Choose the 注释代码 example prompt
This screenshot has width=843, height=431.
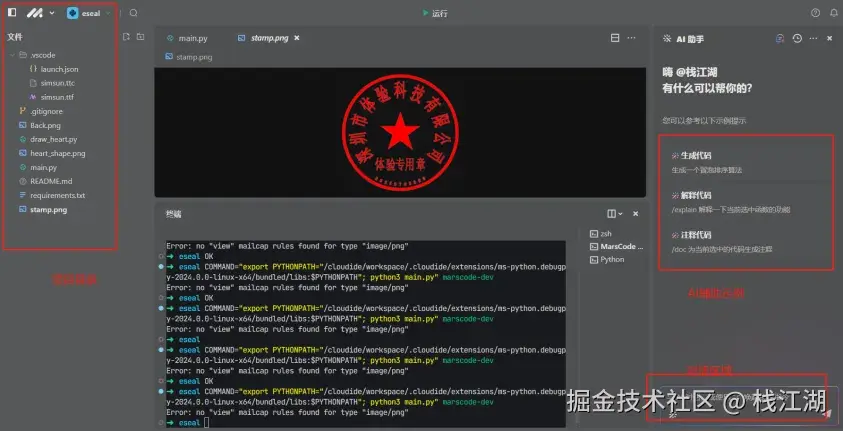746,242
